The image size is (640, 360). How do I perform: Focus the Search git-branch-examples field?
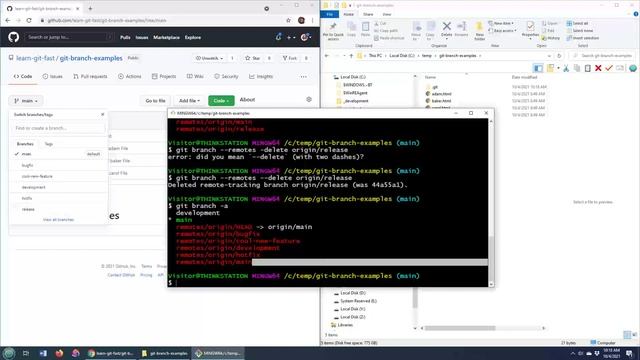click(602, 56)
